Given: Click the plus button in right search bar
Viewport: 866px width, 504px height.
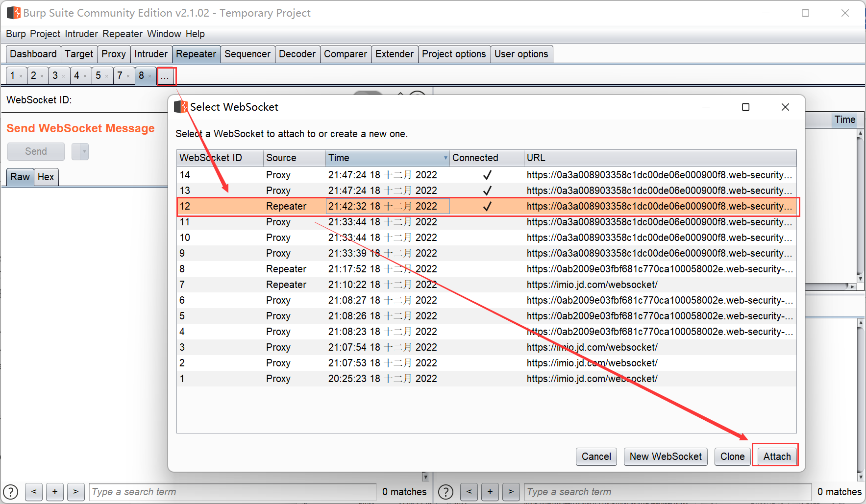Looking at the screenshot, I should point(490,492).
